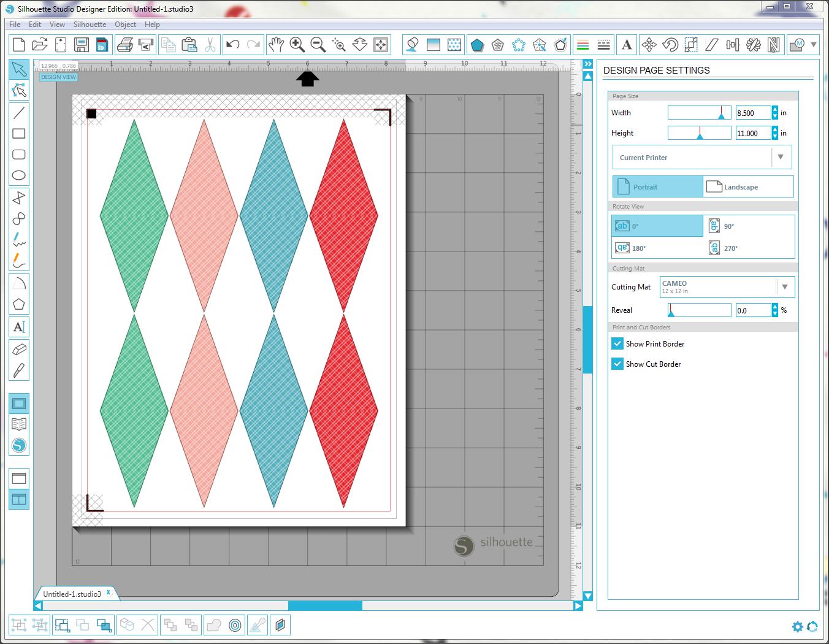The height and width of the screenshot is (644, 829).
Task: Set rotate view to 90°
Action: (749, 226)
